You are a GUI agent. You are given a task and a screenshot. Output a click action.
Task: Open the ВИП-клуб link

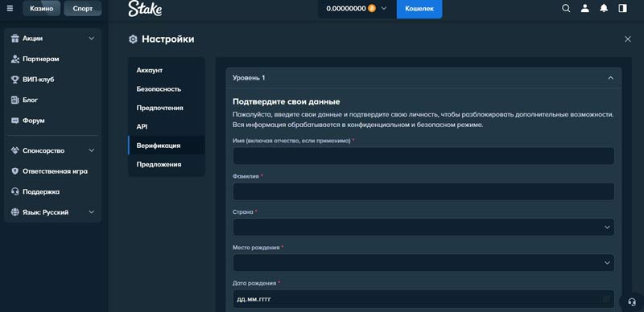click(38, 80)
